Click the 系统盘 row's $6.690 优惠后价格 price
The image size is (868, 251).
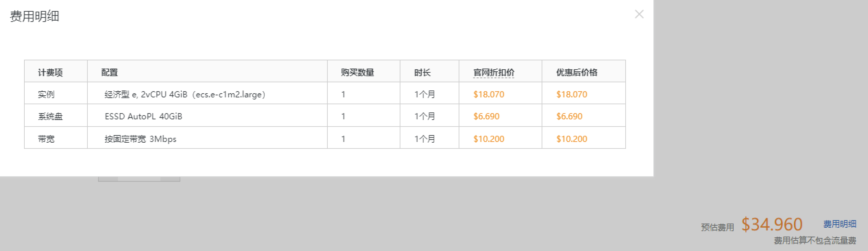click(x=569, y=116)
